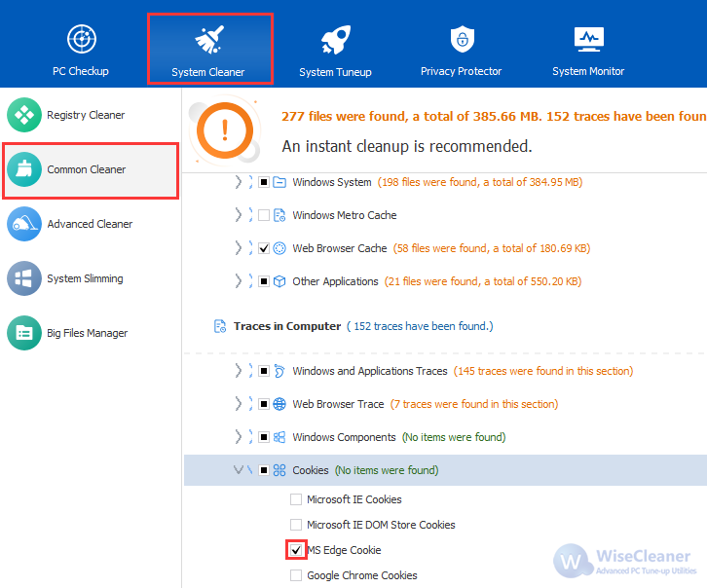
Task: Toggle the Web Browser Trace checkbox
Action: [264, 404]
